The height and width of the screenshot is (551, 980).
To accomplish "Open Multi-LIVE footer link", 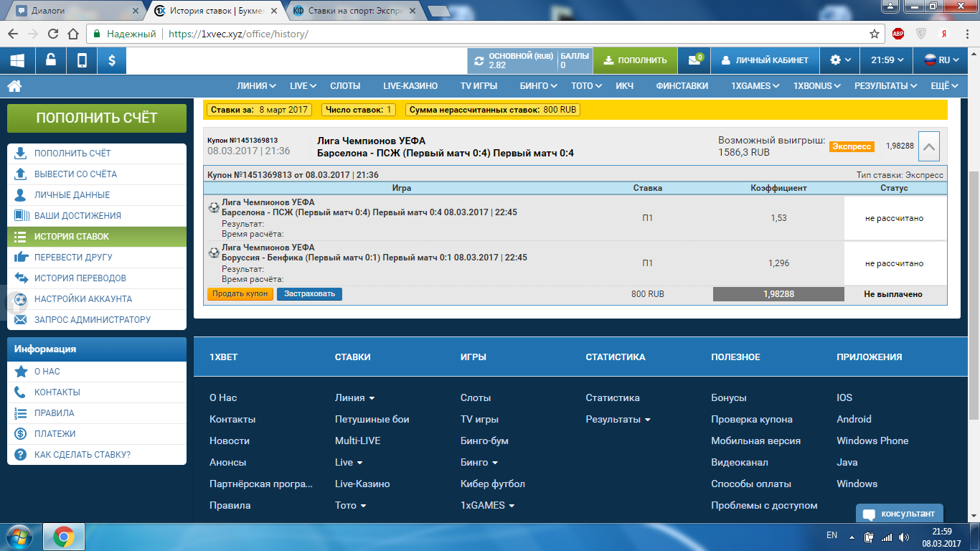I will point(357,441).
